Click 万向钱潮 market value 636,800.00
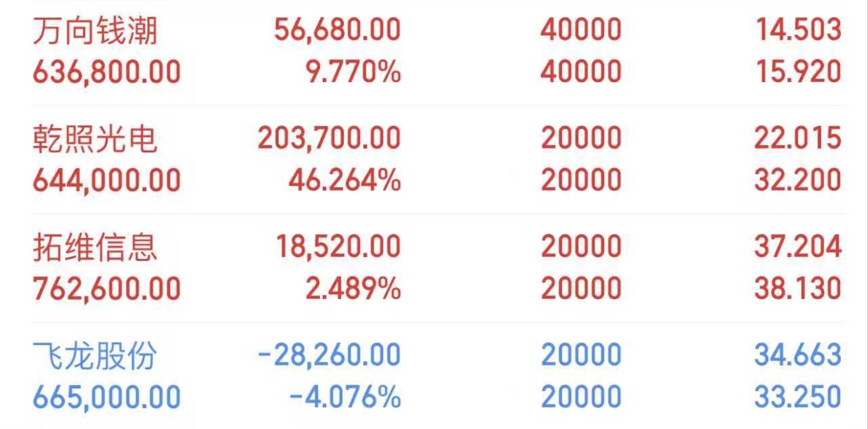The height and width of the screenshot is (429, 868). [106, 72]
